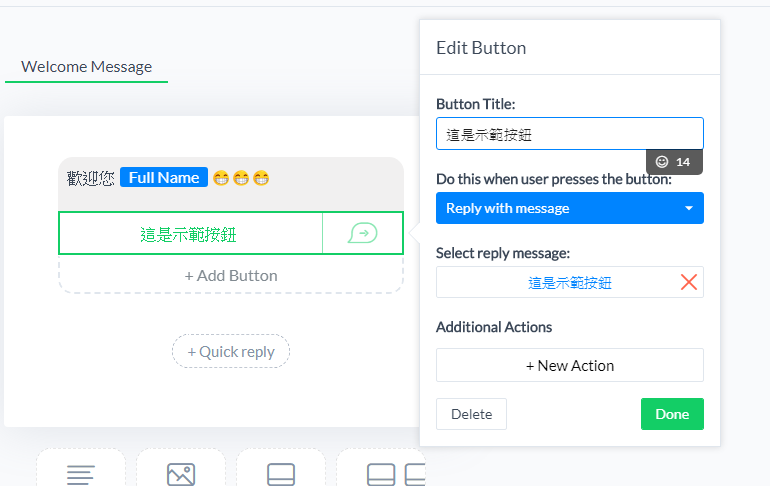Open the selected reply message link

tap(570, 283)
